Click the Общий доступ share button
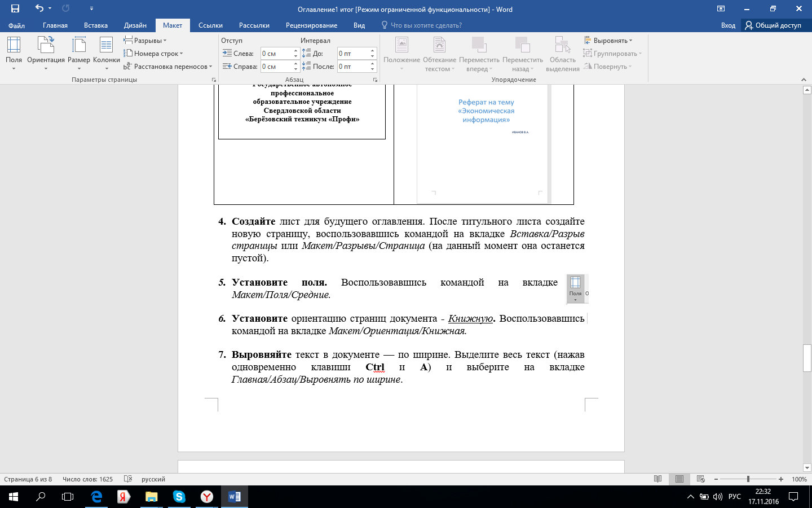The height and width of the screenshot is (508, 812). (x=775, y=25)
